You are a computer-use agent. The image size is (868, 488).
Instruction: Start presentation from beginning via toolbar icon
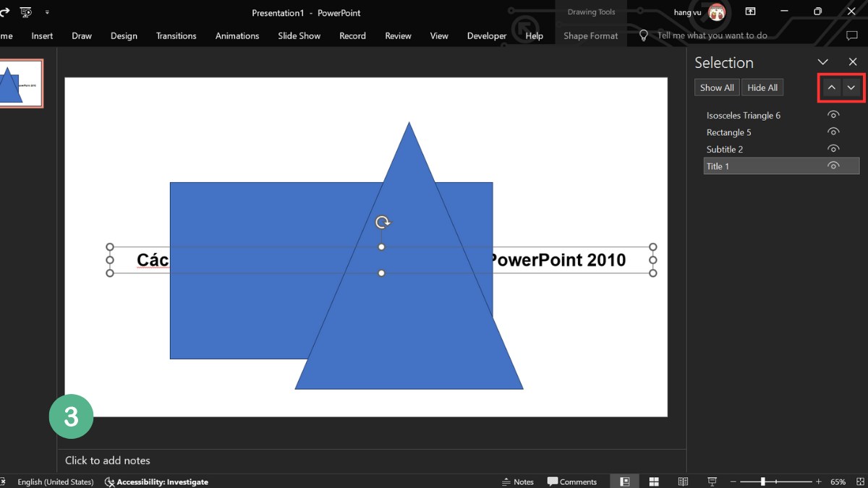pyautogui.click(x=26, y=12)
